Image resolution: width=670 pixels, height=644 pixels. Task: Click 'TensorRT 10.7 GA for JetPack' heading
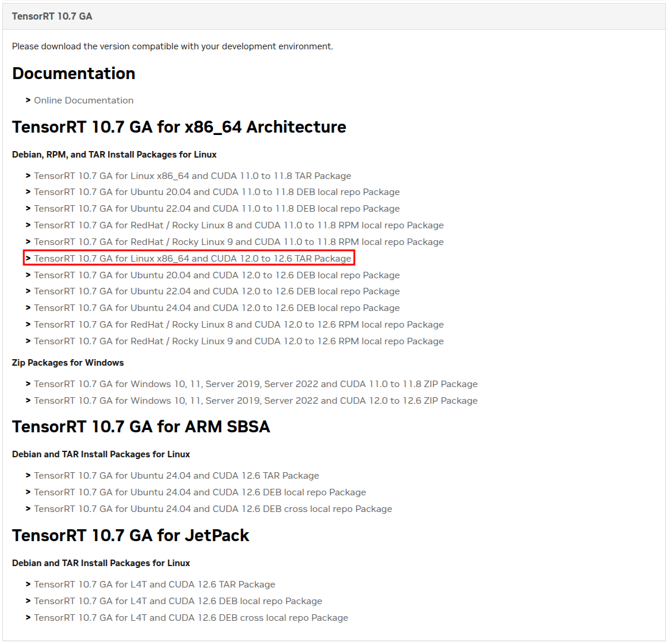pos(130,535)
